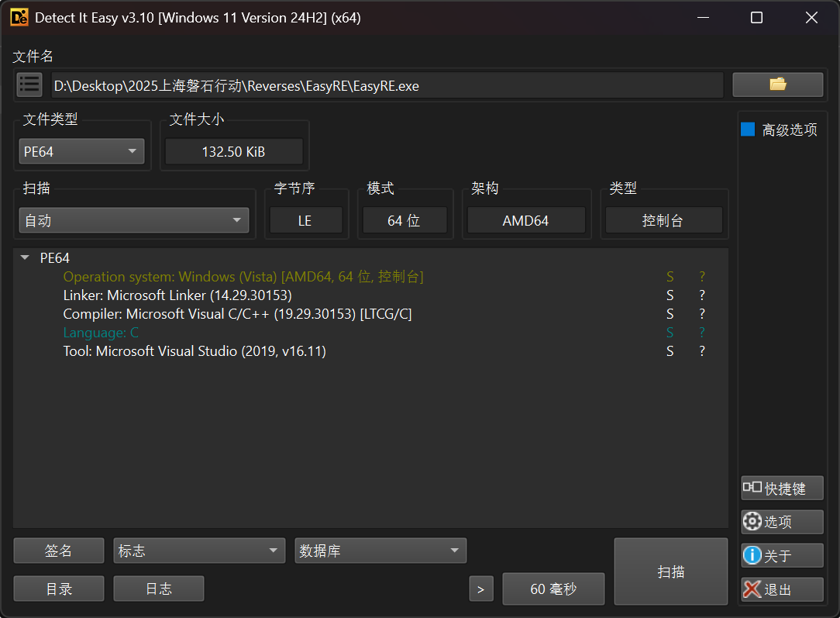840x618 pixels.
Task: Click ? on the Tool row
Action: pyautogui.click(x=702, y=351)
